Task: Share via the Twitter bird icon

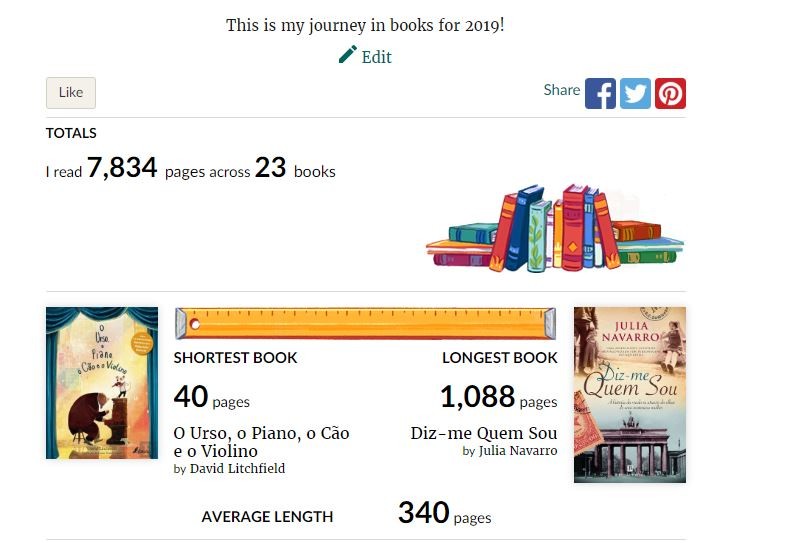Action: (635, 93)
